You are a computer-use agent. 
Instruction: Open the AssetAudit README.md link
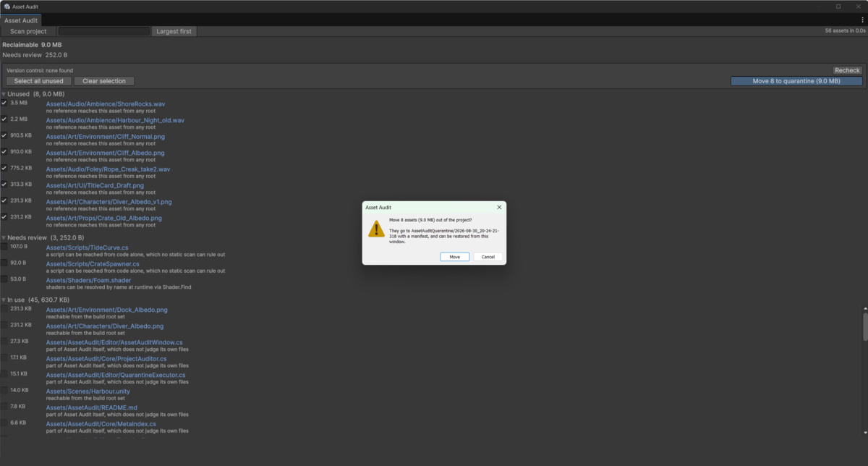tap(92, 407)
